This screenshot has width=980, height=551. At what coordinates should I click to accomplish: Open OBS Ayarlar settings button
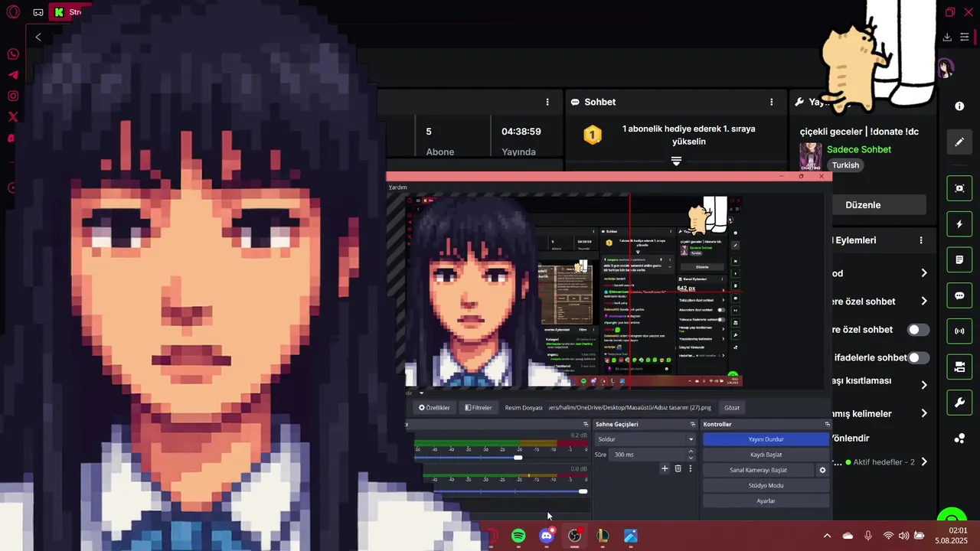(766, 500)
